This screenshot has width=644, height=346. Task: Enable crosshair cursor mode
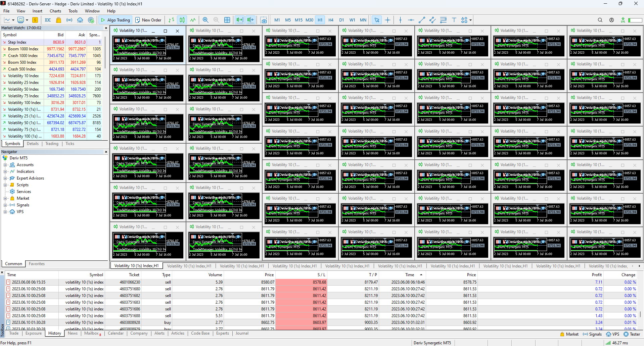coord(388,20)
